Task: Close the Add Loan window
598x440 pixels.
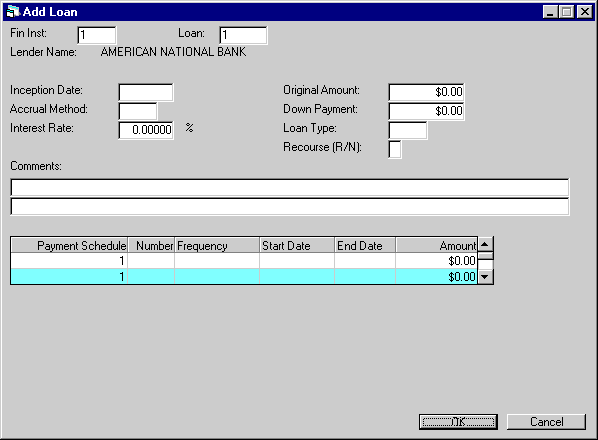Action: 584,12
